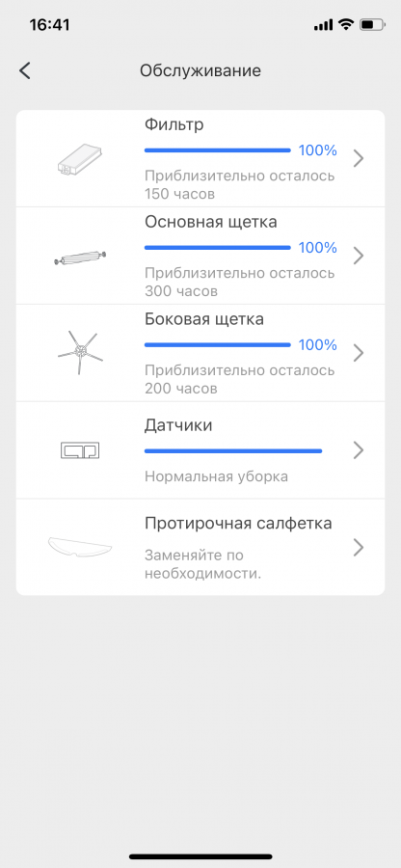Open Протирочная салфетка chevron arrow
Screen dimensions: 401x868
(359, 548)
